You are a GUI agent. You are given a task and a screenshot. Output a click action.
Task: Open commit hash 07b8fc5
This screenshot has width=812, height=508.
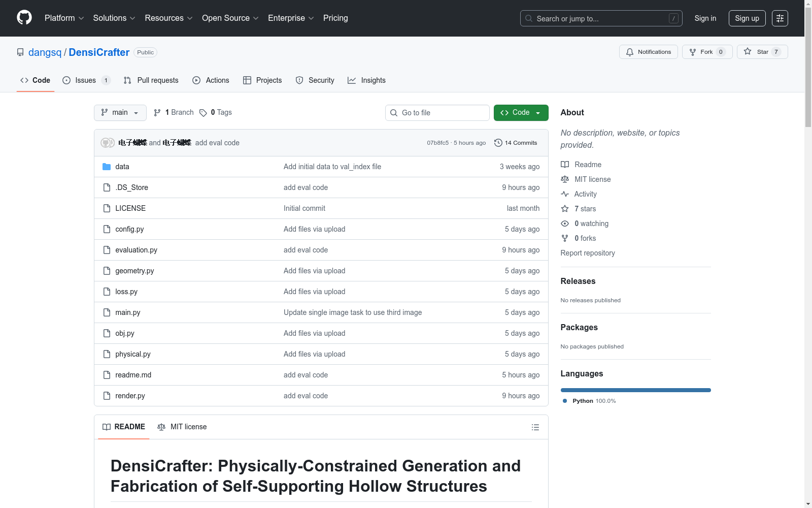pos(438,143)
